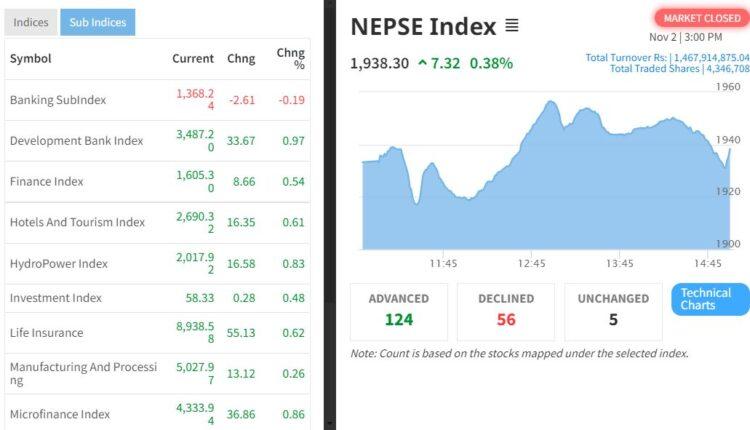Select the Sub Indices tab
Image resolution: width=750 pixels, height=430 pixels.
[97, 22]
